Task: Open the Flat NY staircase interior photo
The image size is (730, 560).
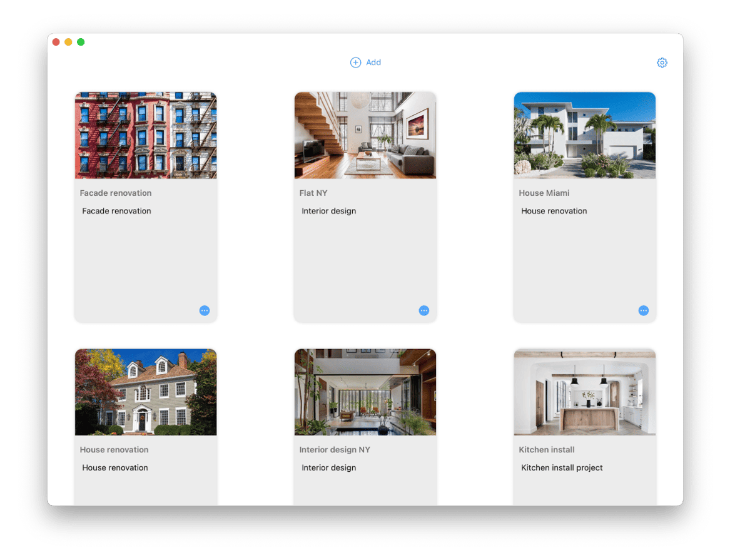Action: tap(365, 135)
